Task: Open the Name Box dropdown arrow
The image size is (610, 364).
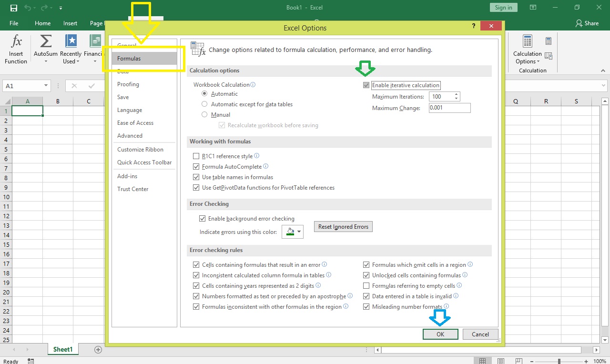Action: pos(46,86)
